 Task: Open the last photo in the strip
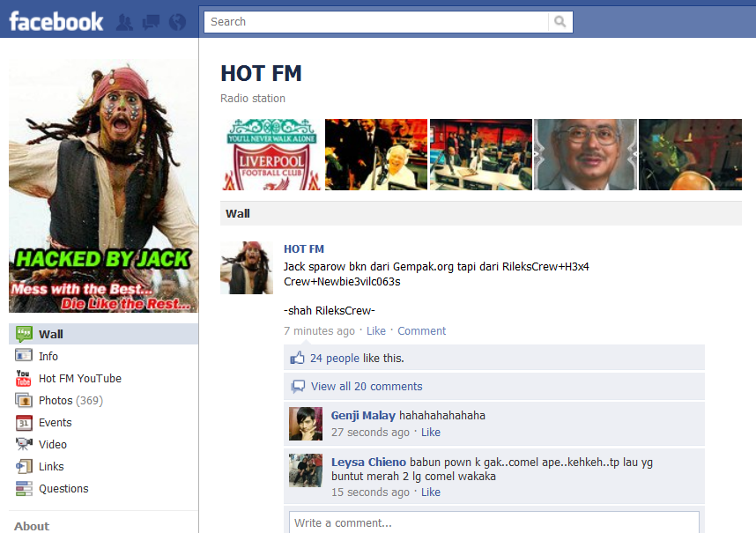point(690,154)
